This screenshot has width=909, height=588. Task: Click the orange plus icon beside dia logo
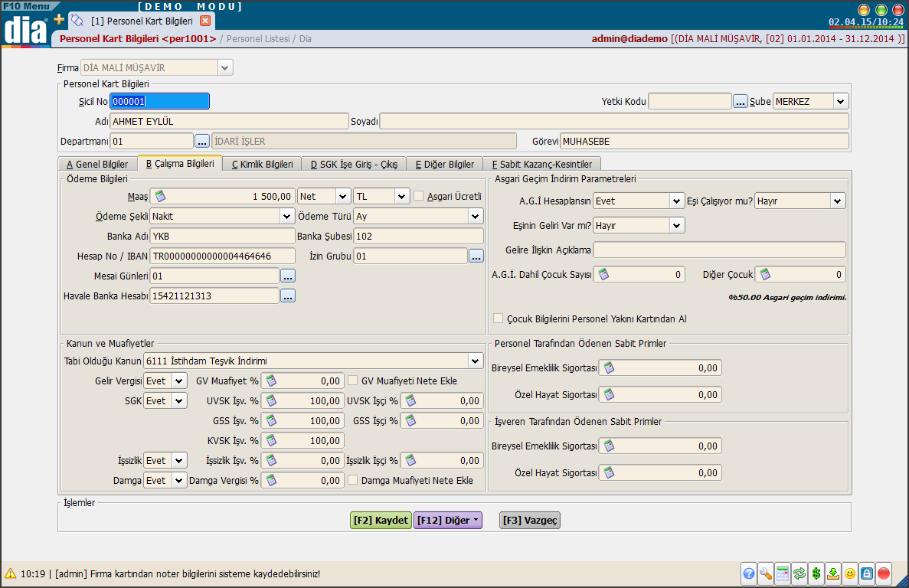pyautogui.click(x=59, y=20)
